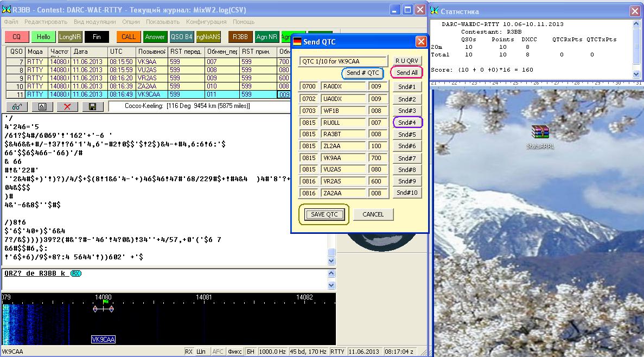This screenshot has width=644, height=357.
Task: Click the red X delete QSO icon
Action: click(67, 106)
